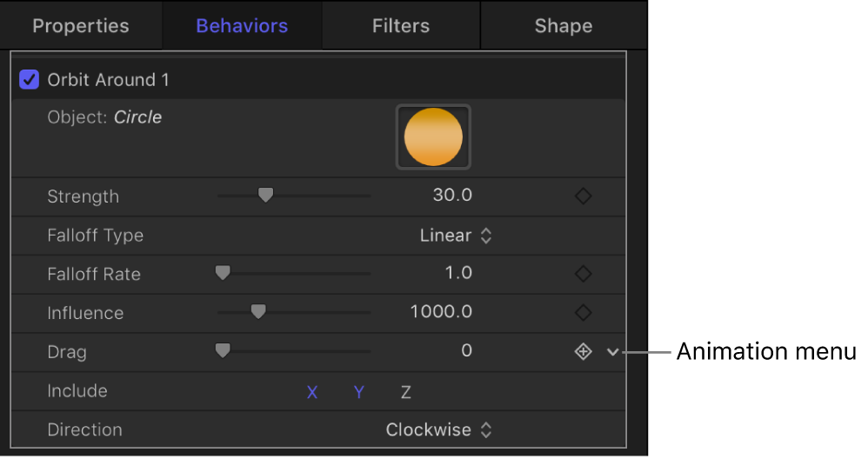The height and width of the screenshot is (459, 868).
Task: Toggle the Y axis Include button
Action: click(359, 392)
